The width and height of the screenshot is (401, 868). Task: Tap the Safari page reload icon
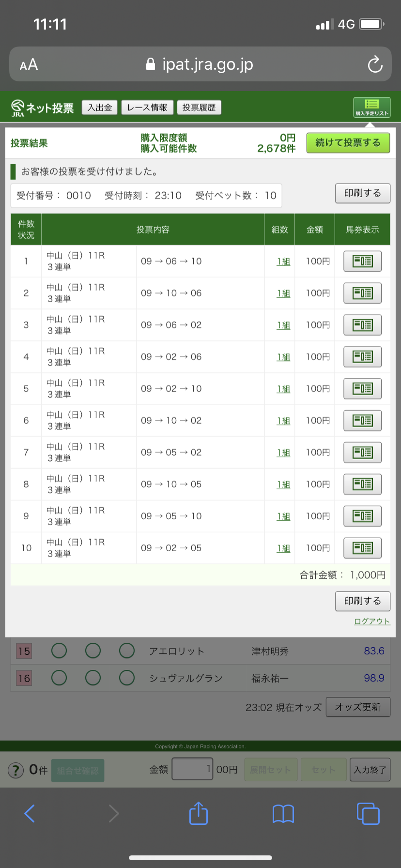(375, 64)
